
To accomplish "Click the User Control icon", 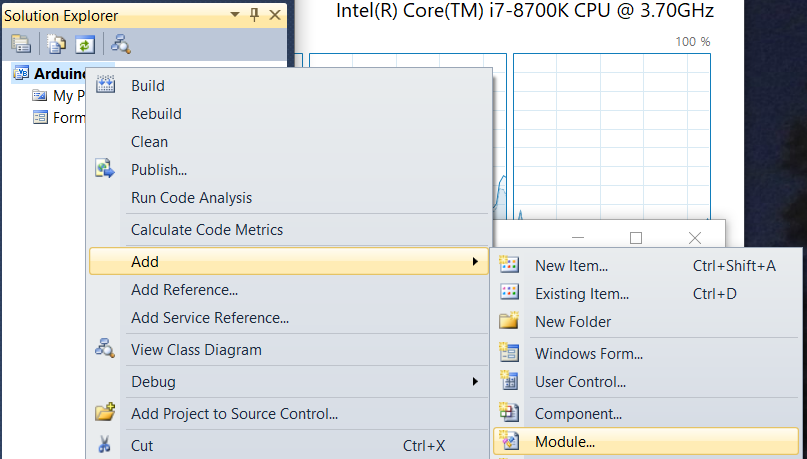I will [x=509, y=380].
